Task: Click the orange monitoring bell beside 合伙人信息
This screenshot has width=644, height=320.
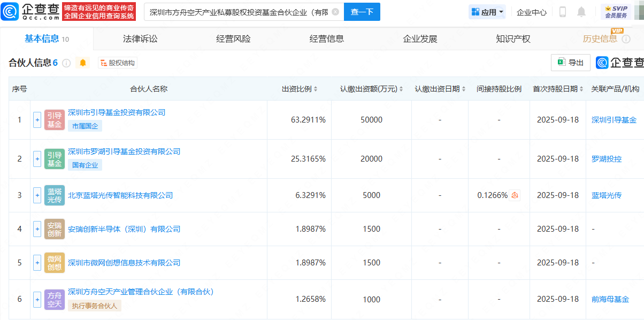Action: [x=82, y=63]
